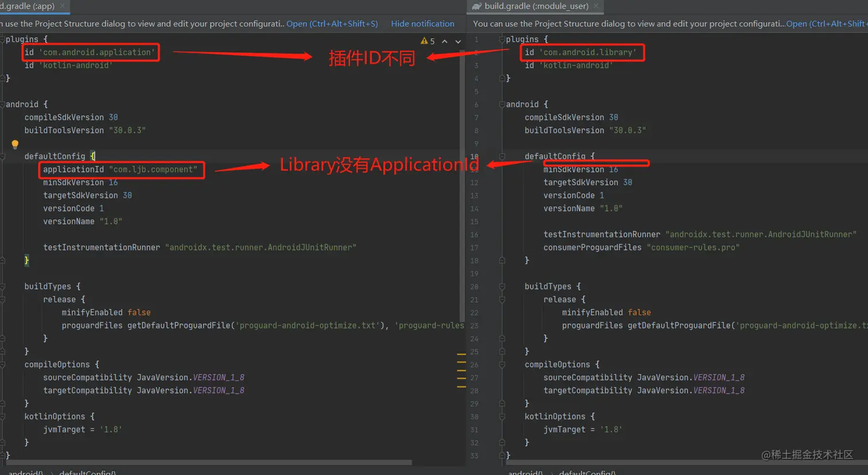Click Hide notification in the banner

pos(423,24)
